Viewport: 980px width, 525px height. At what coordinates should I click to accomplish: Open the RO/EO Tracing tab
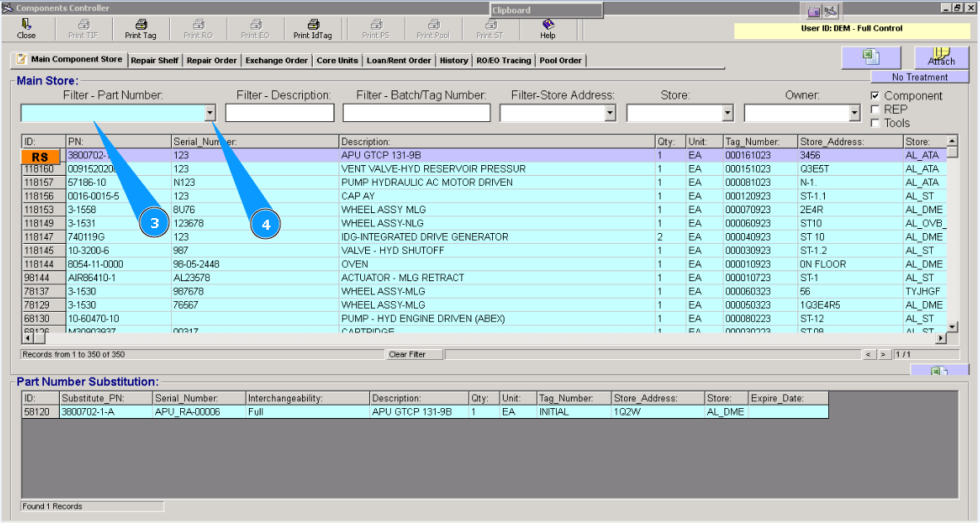point(504,61)
